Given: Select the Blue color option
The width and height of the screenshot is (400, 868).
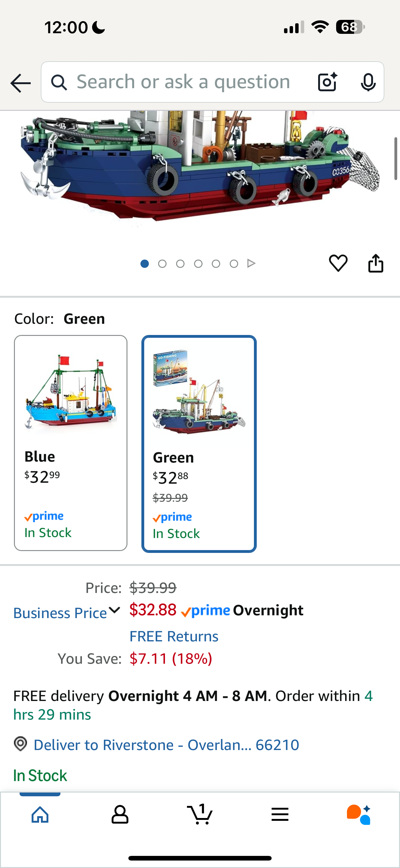Looking at the screenshot, I should [71, 443].
